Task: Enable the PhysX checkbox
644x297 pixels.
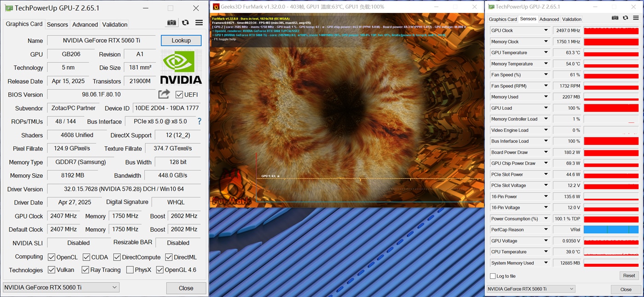Action: click(x=130, y=270)
